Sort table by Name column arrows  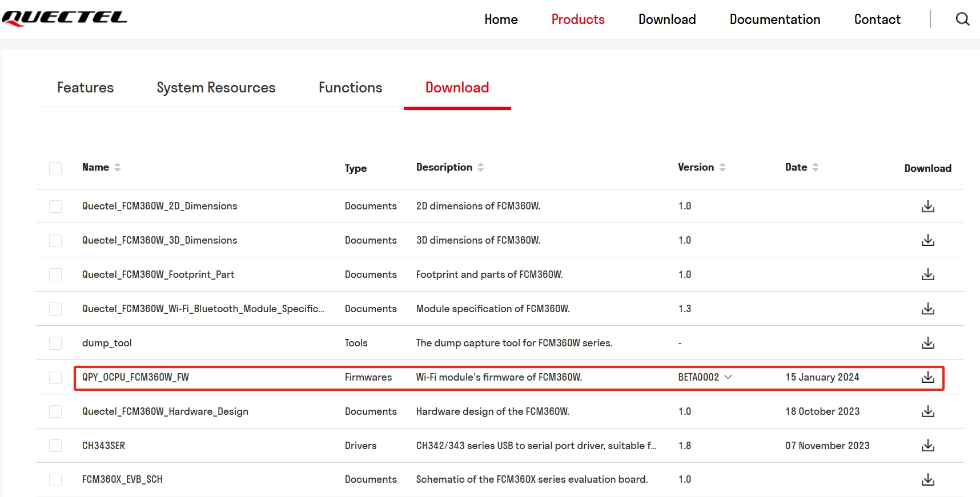[118, 167]
